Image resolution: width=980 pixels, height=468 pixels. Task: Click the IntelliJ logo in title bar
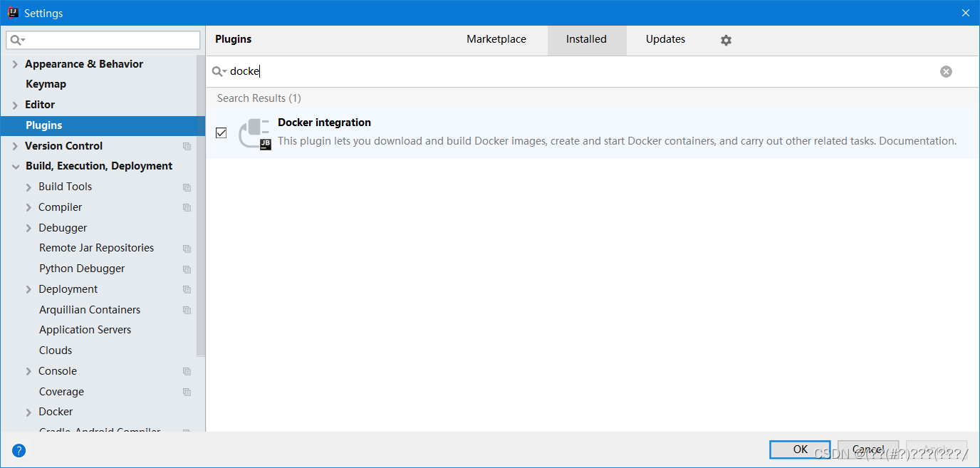point(13,13)
